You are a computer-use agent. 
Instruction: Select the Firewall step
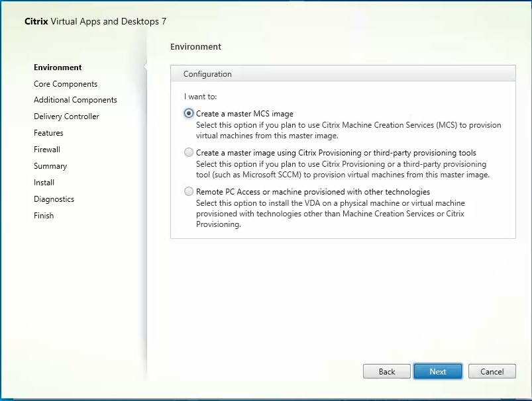tap(46, 149)
